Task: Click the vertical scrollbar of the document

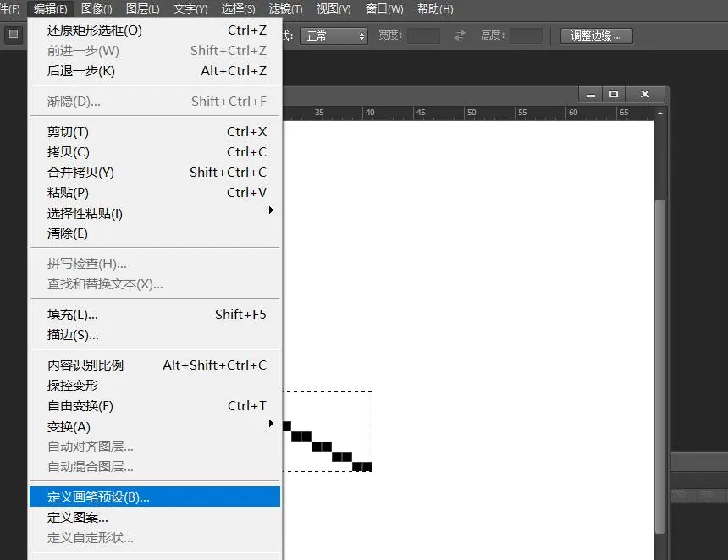Action: (x=659, y=366)
